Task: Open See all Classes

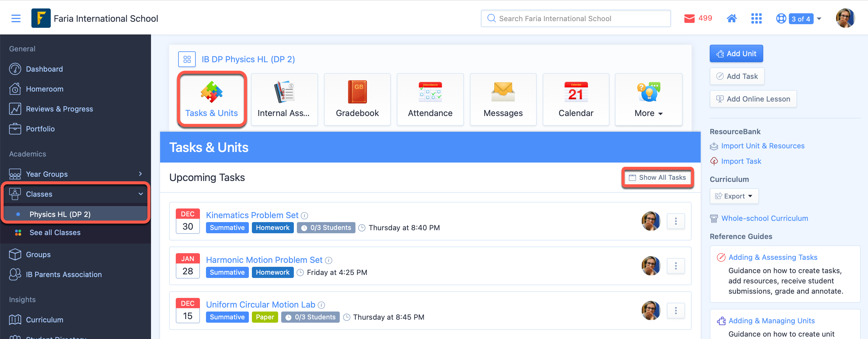Action: pos(55,233)
